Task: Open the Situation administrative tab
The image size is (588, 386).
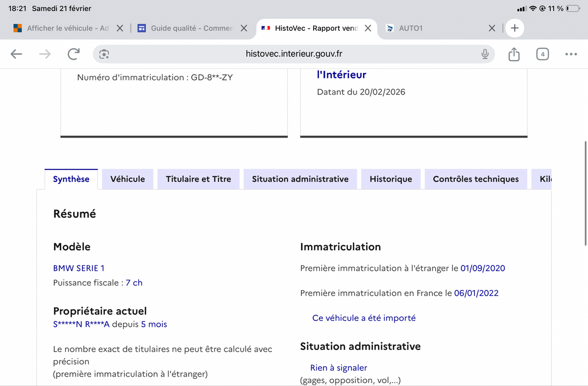Action: point(300,179)
